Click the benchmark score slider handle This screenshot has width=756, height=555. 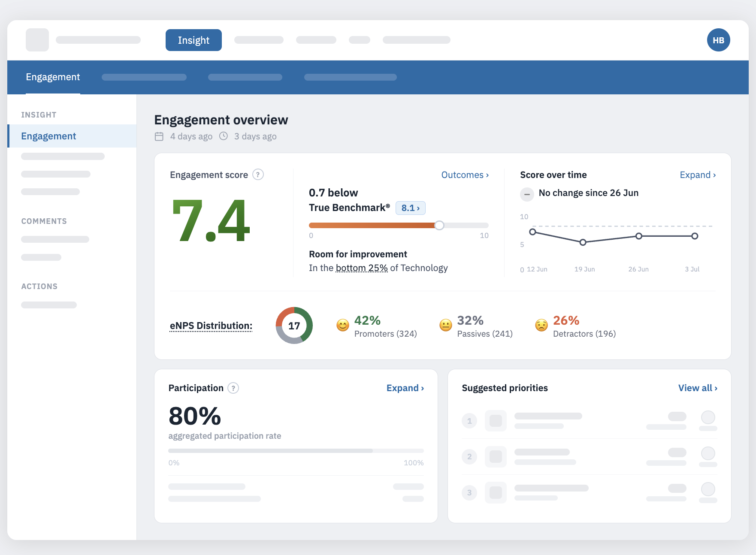point(439,225)
